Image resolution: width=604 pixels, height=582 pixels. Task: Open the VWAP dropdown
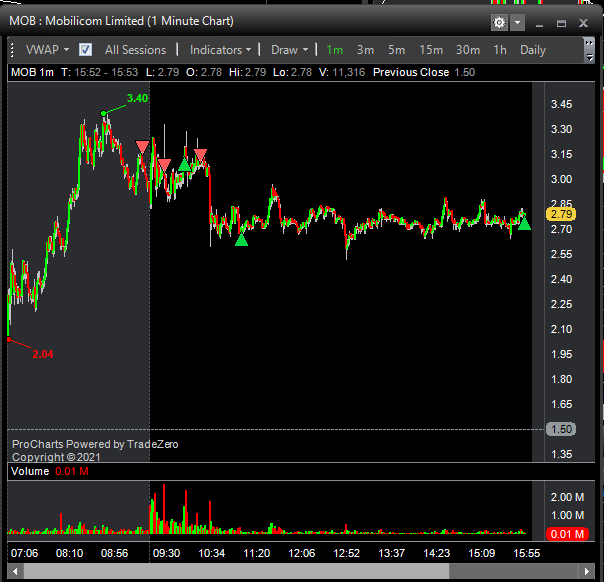pos(47,50)
